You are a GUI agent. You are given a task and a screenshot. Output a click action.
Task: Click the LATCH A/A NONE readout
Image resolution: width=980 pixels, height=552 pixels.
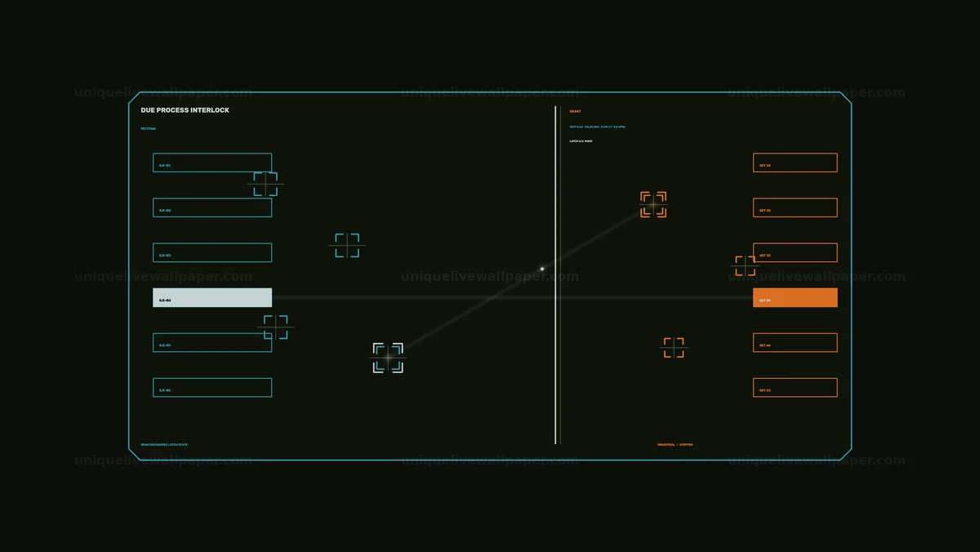click(x=581, y=141)
